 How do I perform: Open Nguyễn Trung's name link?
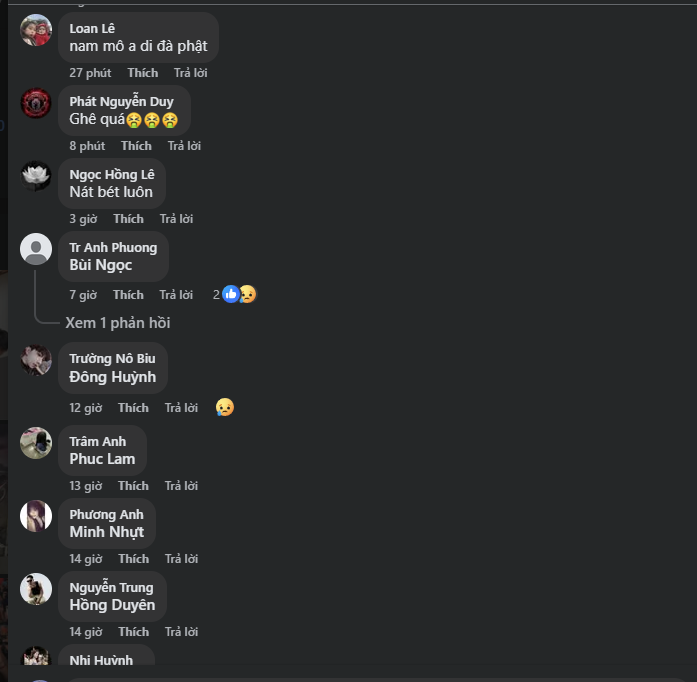pyautogui.click(x=112, y=588)
